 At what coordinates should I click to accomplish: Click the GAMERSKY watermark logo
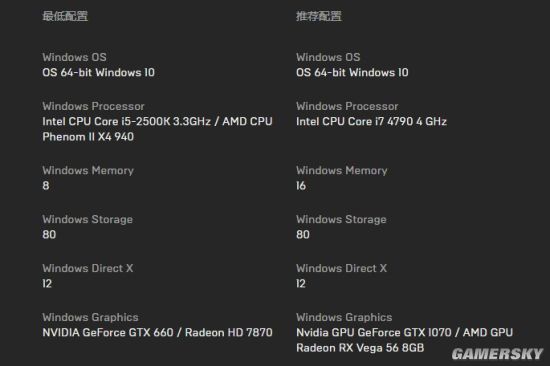pyautogui.click(x=497, y=354)
